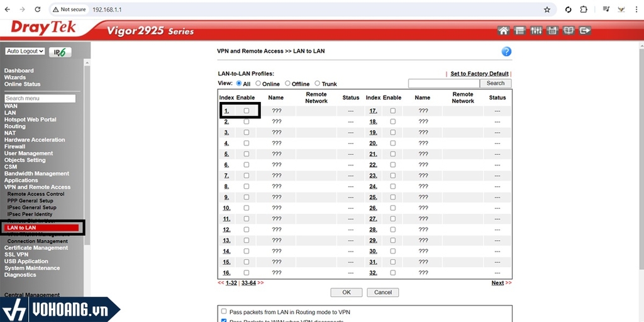The image size is (644, 322).
Task: Click the OK button below the table
Action: [x=346, y=292]
